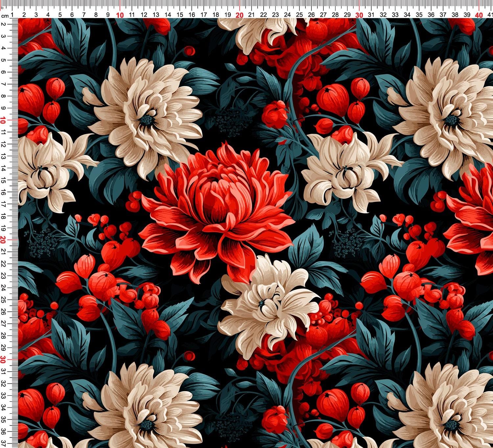
Task: Click the red 10 mark on the horizontal ruler
Action: (x=120, y=15)
